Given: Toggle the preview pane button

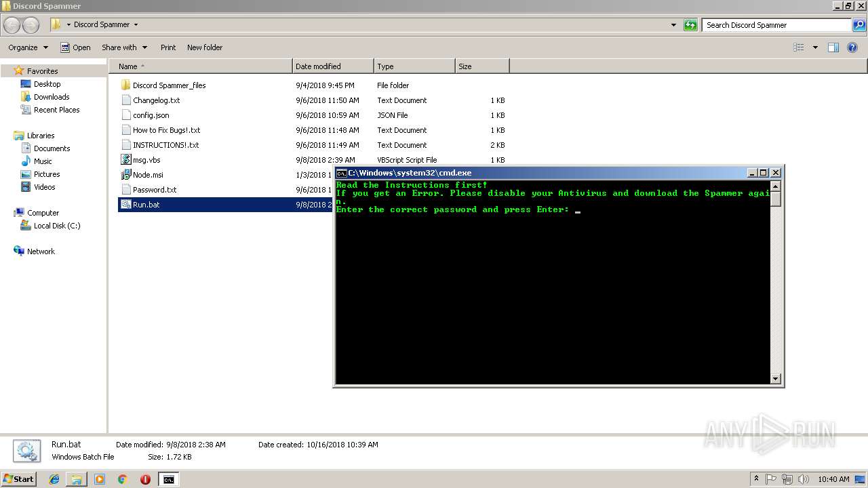Looking at the screenshot, I should (833, 47).
